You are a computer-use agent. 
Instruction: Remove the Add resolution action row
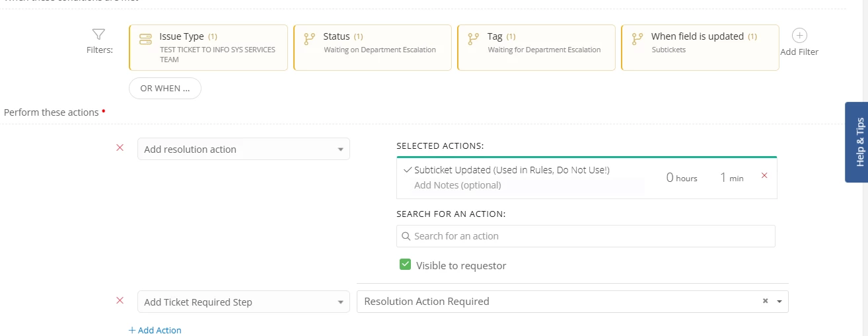coord(120,147)
